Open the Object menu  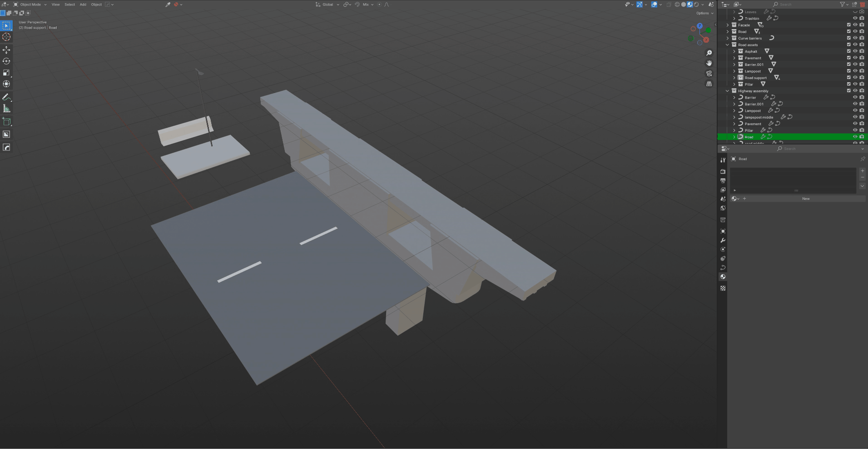96,5
